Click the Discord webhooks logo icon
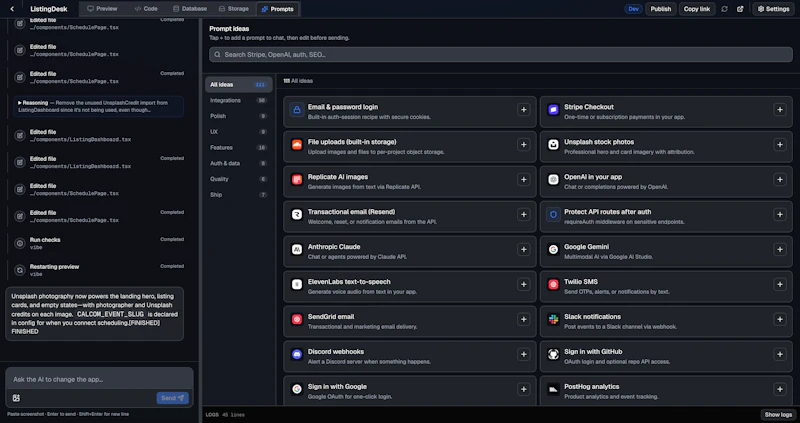800x423 pixels. (x=296, y=354)
